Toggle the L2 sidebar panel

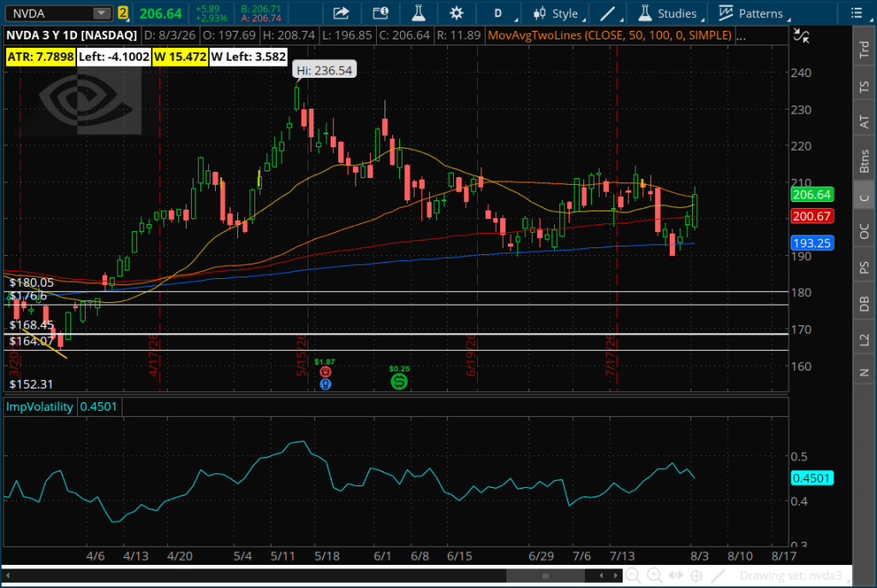coord(864,339)
